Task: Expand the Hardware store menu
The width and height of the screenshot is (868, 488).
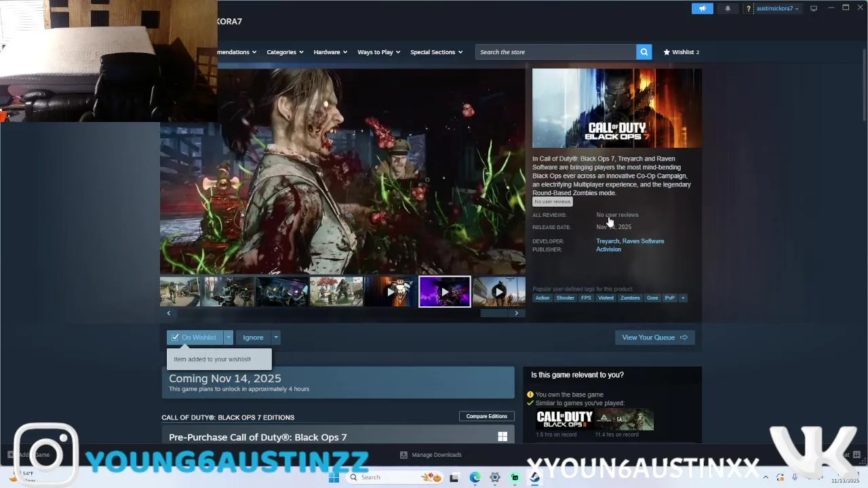Action: pos(330,52)
